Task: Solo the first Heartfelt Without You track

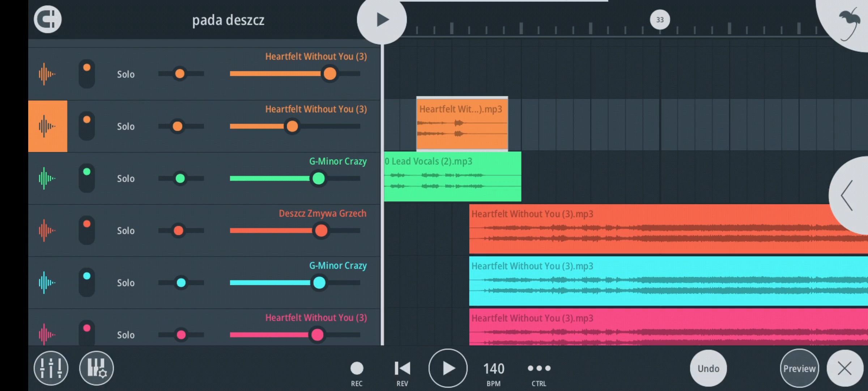Action: 125,74
